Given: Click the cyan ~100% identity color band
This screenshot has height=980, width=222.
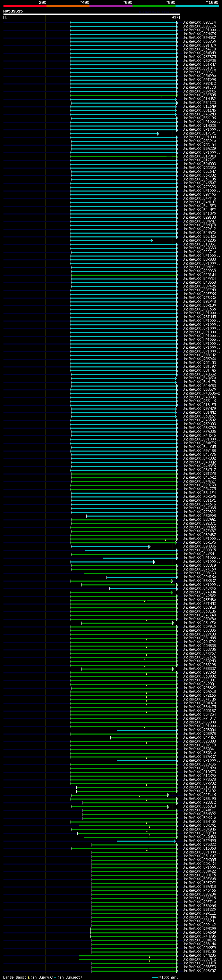Looking at the screenshot, I should coord(197,6).
